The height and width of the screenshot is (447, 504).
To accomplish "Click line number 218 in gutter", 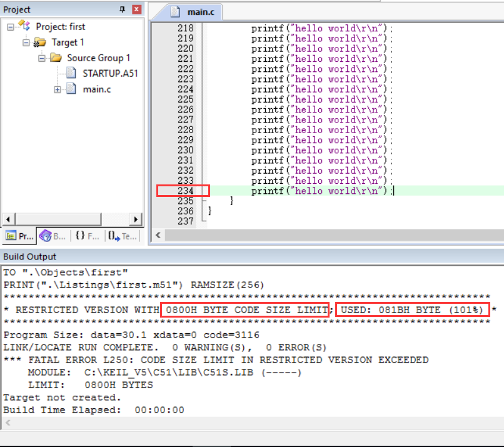I will (186, 28).
